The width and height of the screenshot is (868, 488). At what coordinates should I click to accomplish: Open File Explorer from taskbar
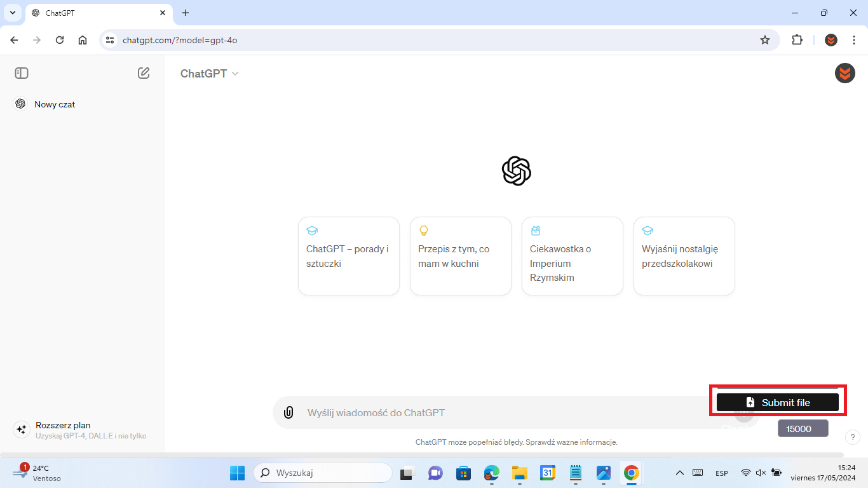pos(520,473)
